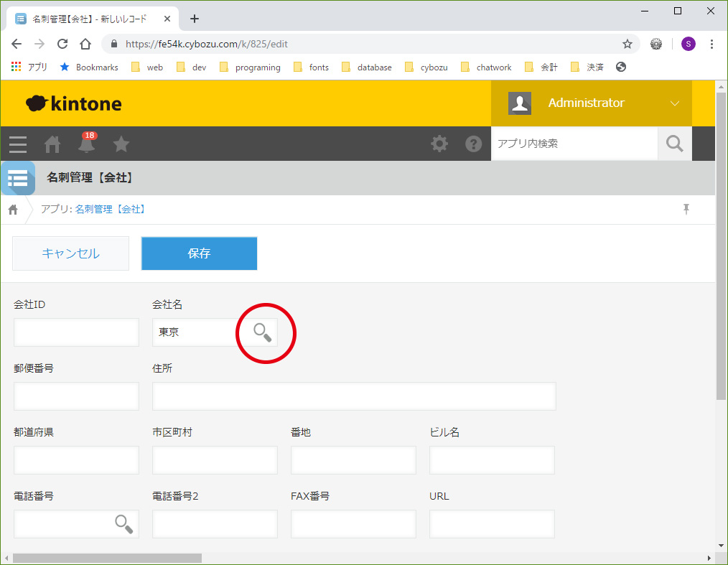The width and height of the screenshot is (728, 565).
Task: Open the cybozu bookmarks folder
Action: click(x=426, y=67)
